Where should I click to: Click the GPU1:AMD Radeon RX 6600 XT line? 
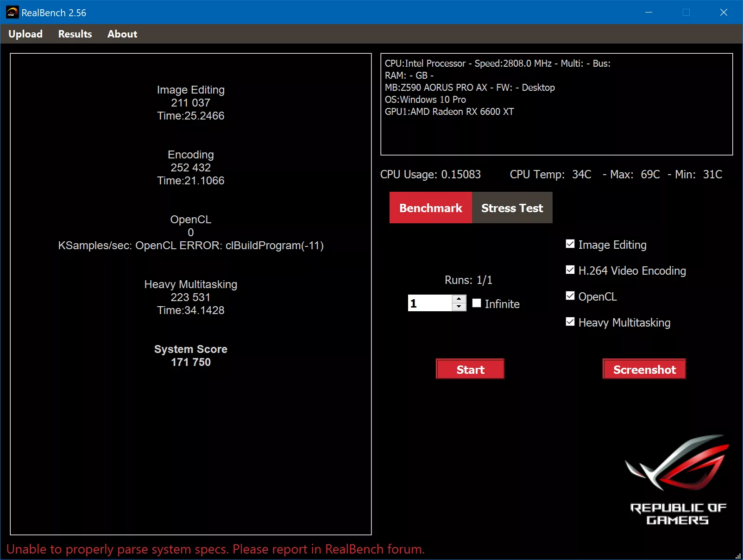click(x=449, y=112)
